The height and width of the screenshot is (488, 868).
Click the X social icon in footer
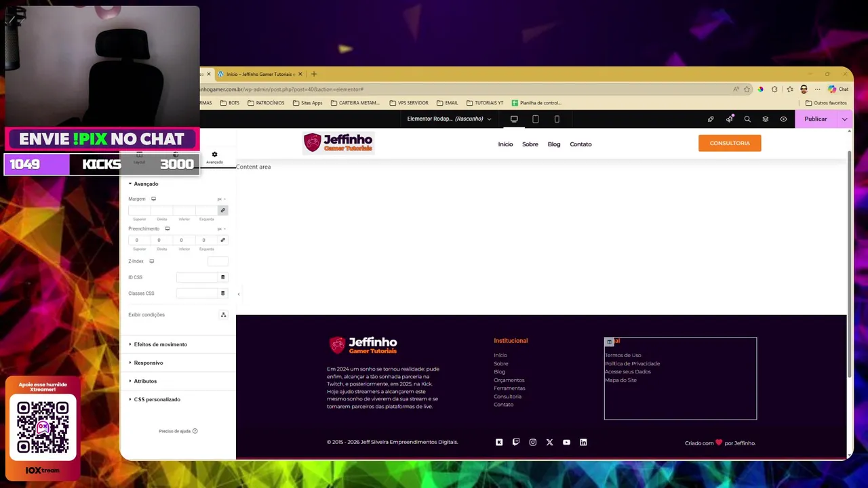550,443
